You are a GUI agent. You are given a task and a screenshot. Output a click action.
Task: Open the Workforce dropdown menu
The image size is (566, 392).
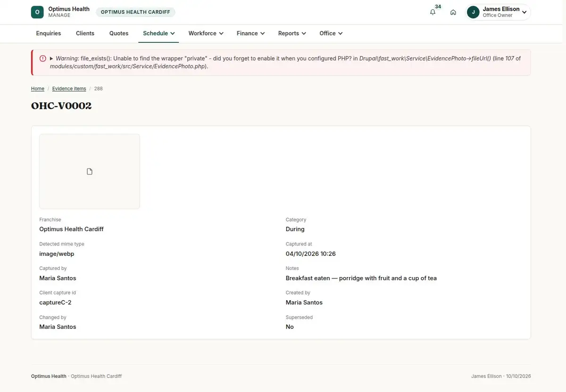pos(206,33)
